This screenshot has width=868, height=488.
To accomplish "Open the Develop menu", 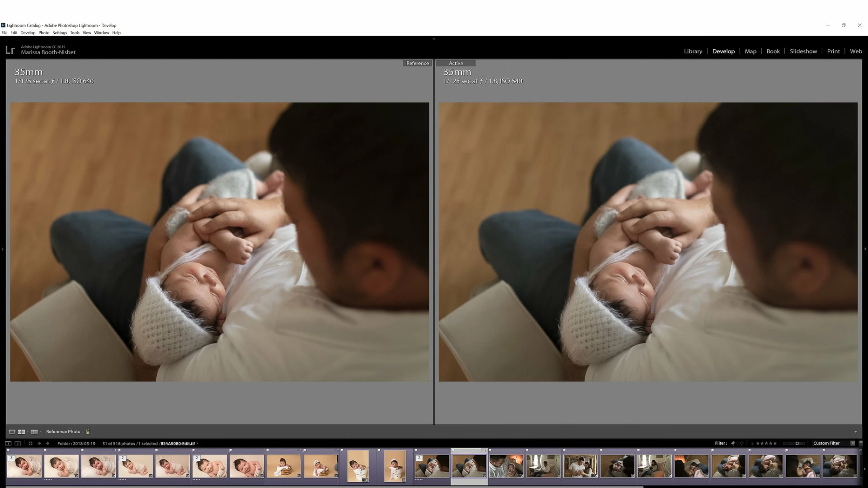I will click(x=28, y=33).
